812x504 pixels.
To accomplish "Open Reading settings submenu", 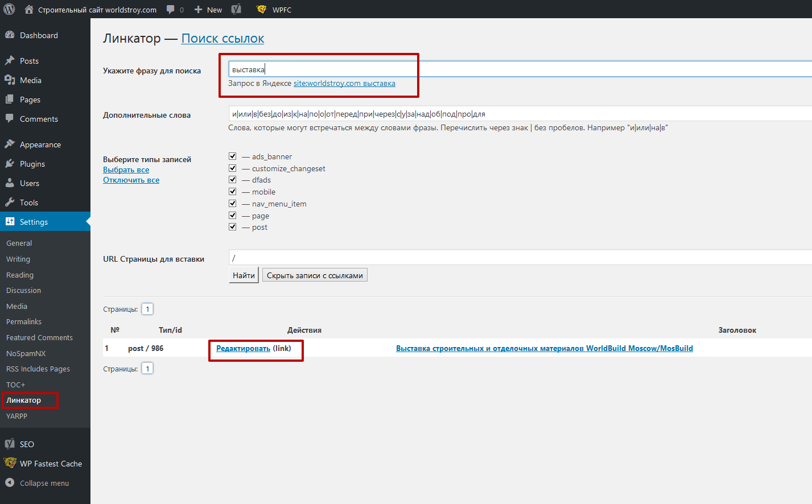I will click(x=20, y=275).
